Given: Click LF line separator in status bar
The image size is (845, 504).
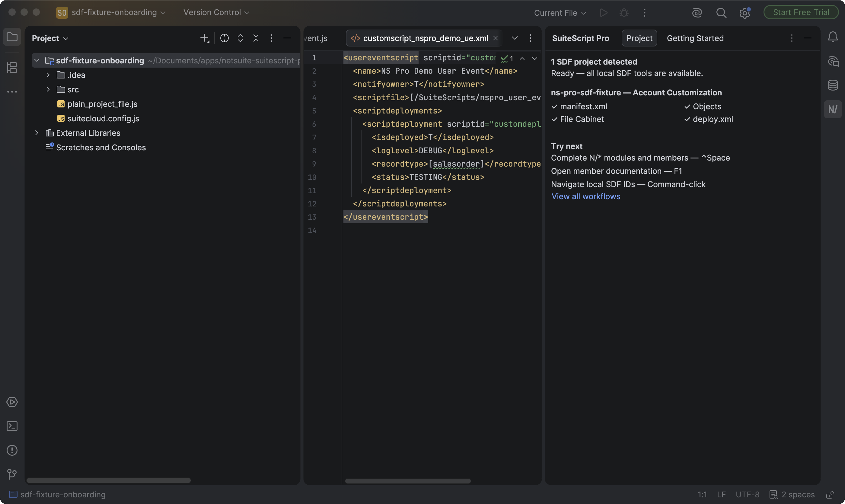Looking at the screenshot, I should [x=721, y=495].
